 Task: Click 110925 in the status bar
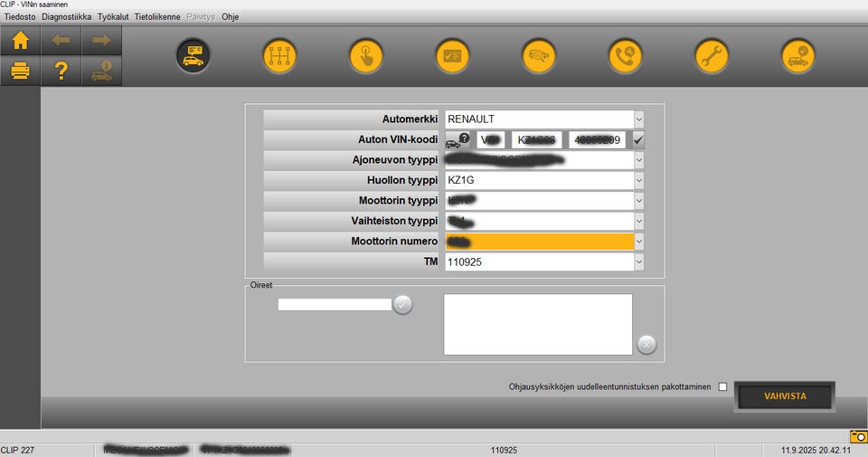tap(504, 451)
